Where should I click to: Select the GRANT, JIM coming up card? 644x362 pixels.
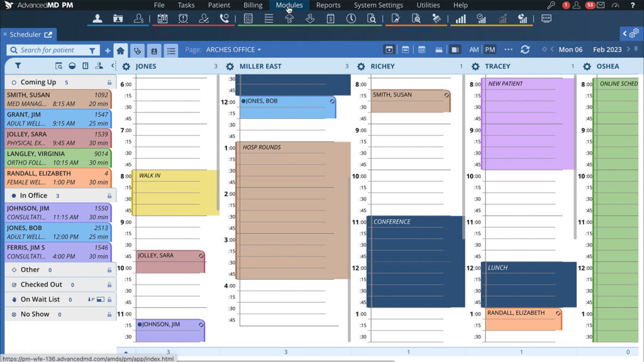point(57,119)
